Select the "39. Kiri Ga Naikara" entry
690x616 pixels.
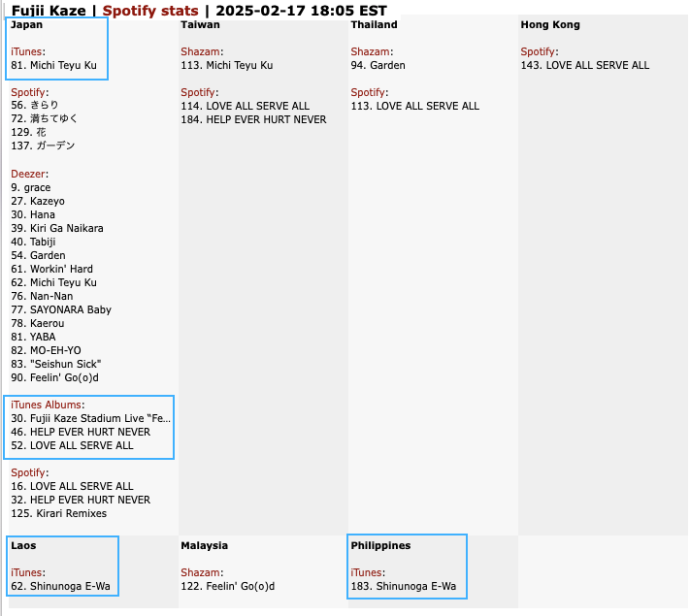click(57, 228)
